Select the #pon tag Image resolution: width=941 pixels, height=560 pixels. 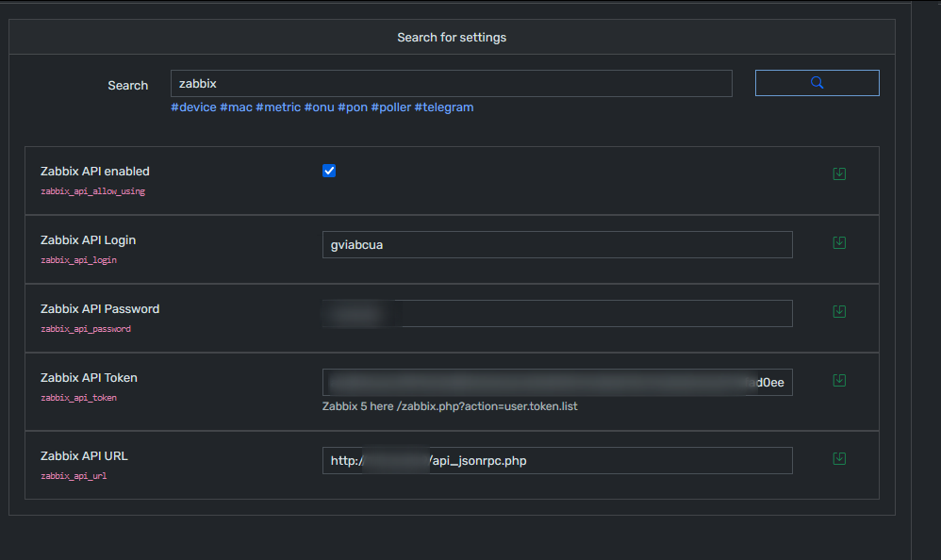point(353,107)
